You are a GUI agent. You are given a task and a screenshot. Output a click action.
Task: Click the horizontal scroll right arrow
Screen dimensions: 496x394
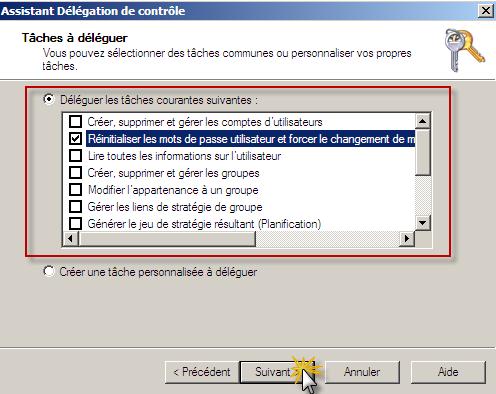coord(407,238)
